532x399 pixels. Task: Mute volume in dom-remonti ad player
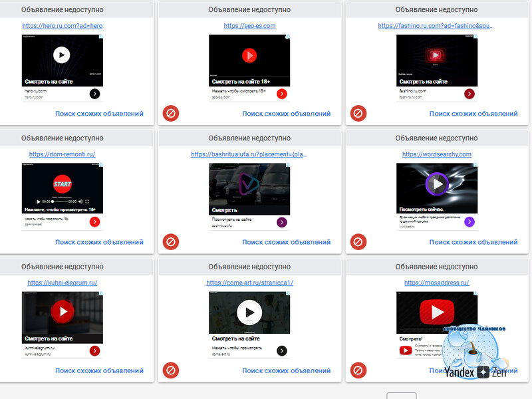point(80,201)
